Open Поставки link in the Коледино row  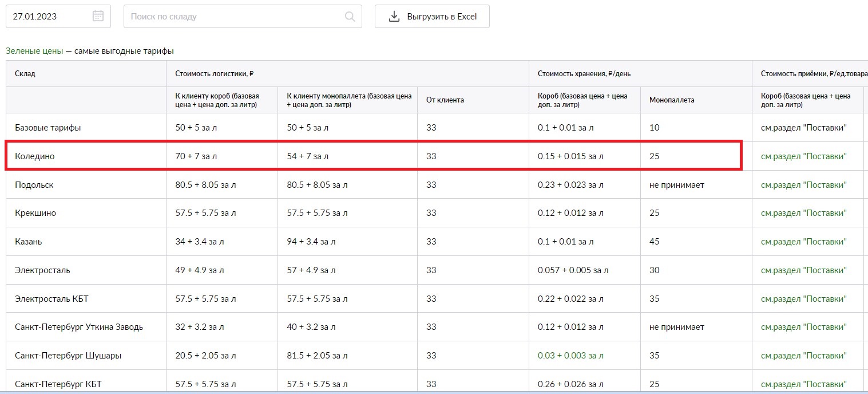(x=803, y=156)
